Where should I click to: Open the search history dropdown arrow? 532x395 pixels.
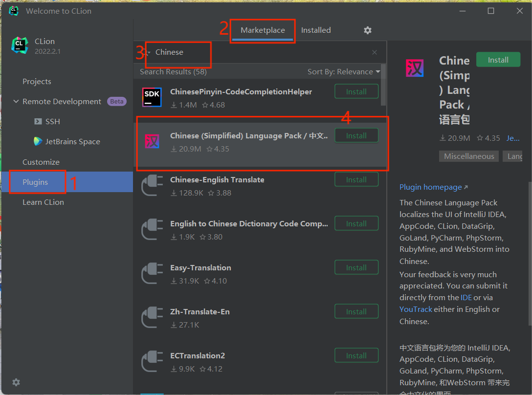[x=148, y=52]
